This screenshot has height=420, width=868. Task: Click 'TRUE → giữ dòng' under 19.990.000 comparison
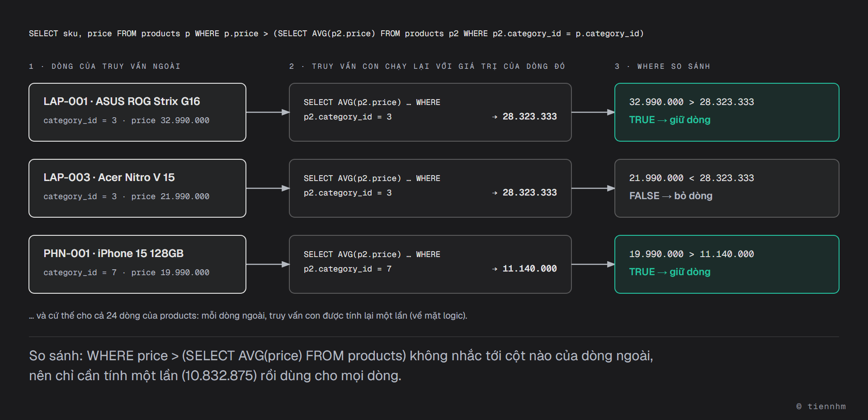(670, 272)
